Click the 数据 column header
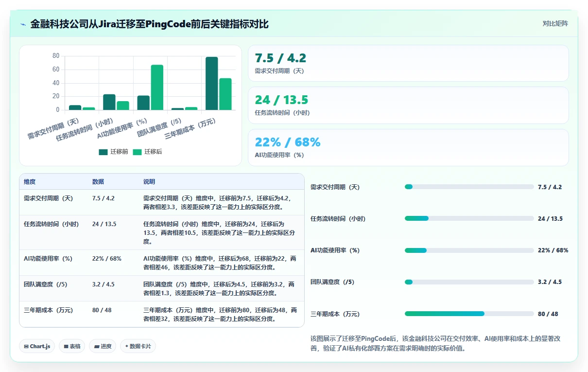This screenshot has width=588, height=372. coord(98,182)
